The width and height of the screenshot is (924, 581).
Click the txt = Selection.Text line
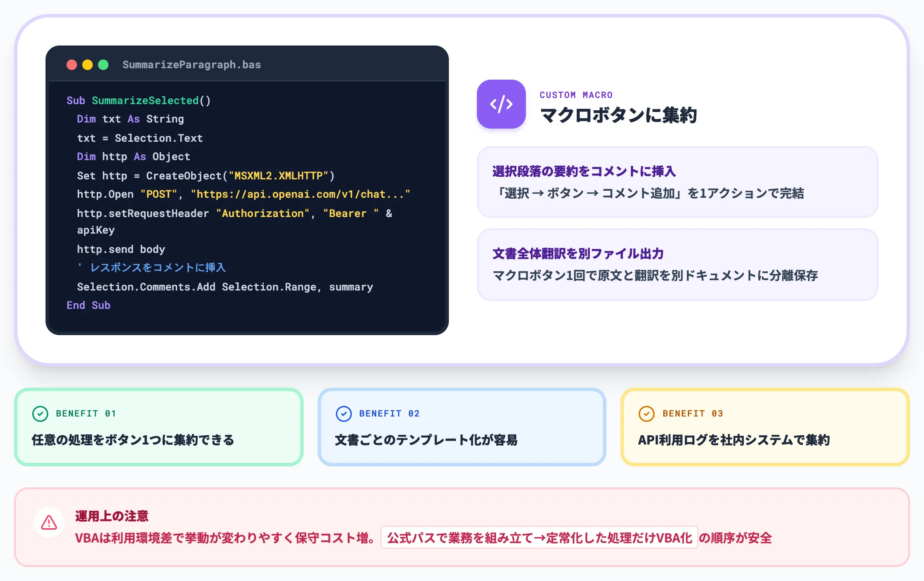coord(140,138)
